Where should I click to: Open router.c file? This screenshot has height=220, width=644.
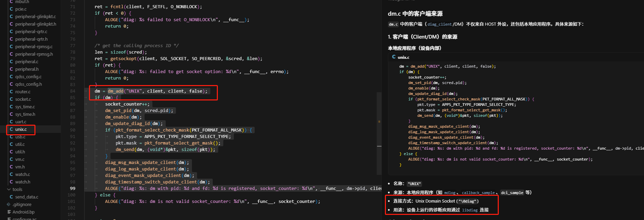(x=23, y=92)
